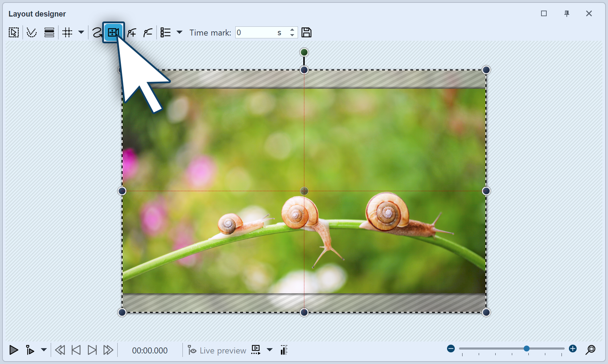Pin the Layout designer panel

click(566, 13)
